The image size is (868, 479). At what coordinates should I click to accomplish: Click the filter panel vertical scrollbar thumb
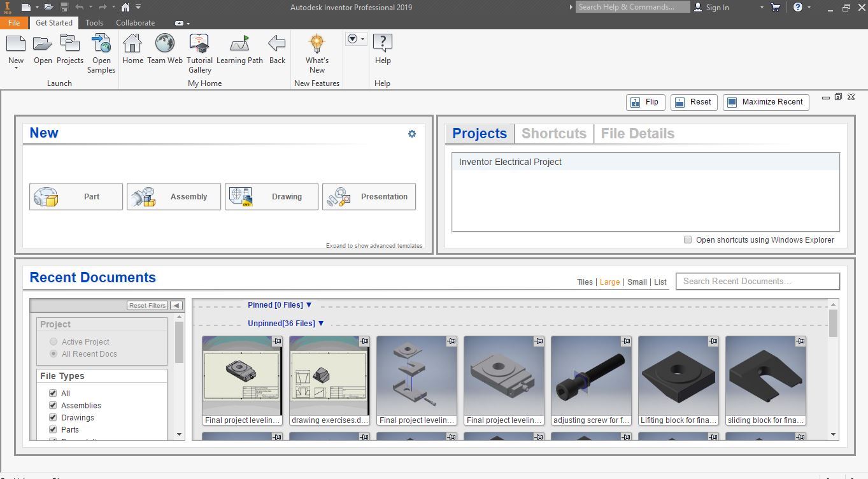(179, 342)
